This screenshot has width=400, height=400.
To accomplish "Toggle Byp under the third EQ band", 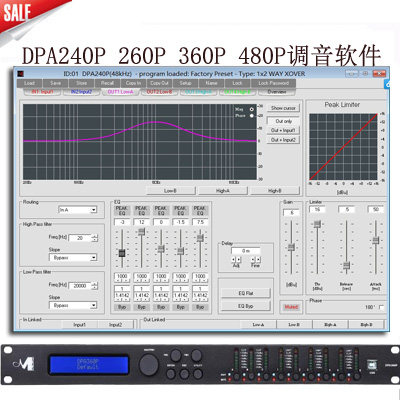I will [x=161, y=307].
